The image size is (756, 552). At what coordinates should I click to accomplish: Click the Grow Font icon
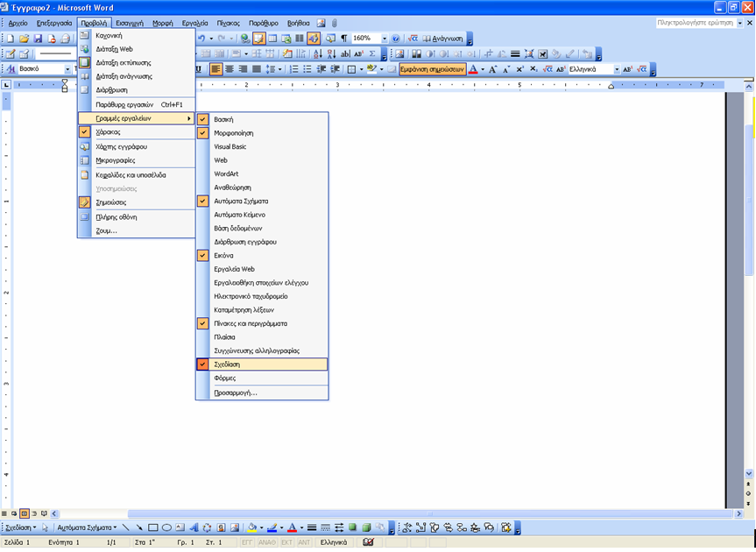(492, 69)
